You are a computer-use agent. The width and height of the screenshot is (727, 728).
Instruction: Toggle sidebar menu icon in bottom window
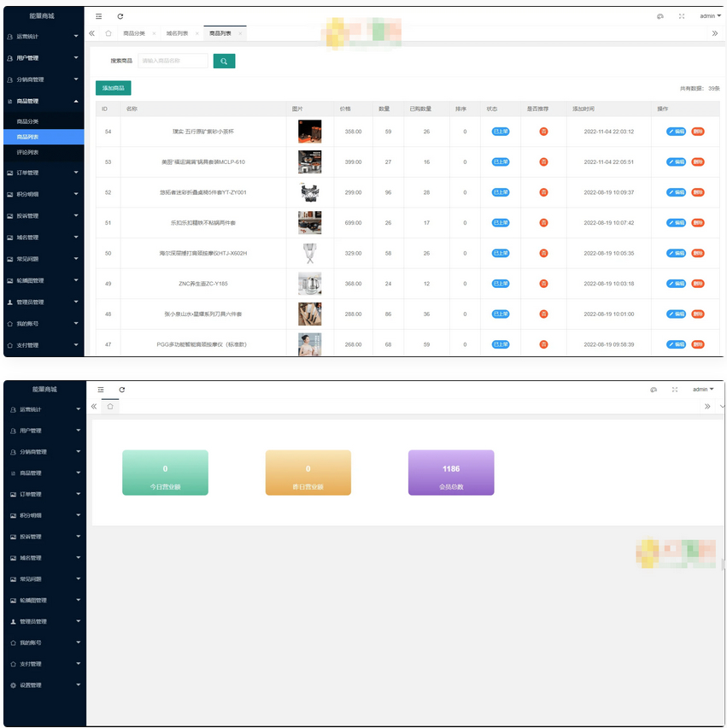click(x=101, y=390)
